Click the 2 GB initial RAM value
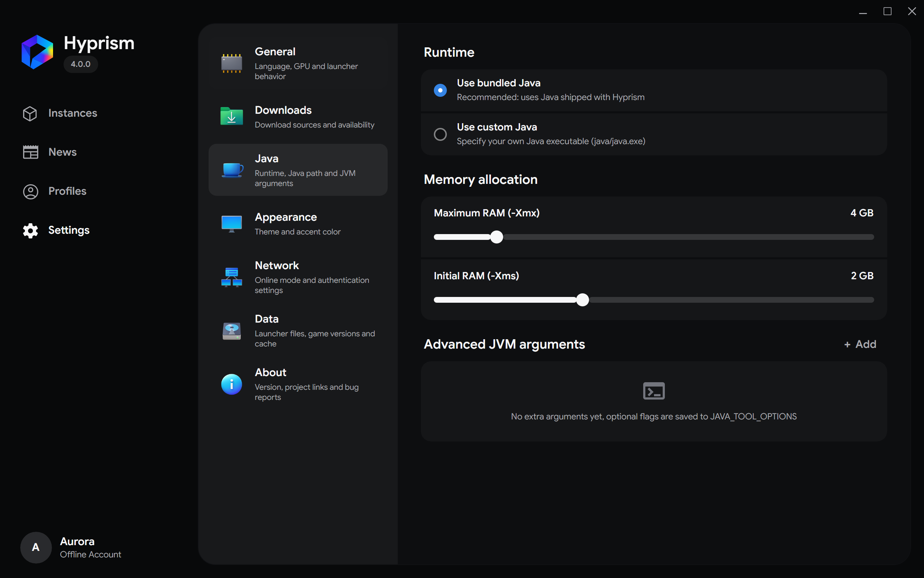Screen dimensions: 924x578 tap(862, 276)
